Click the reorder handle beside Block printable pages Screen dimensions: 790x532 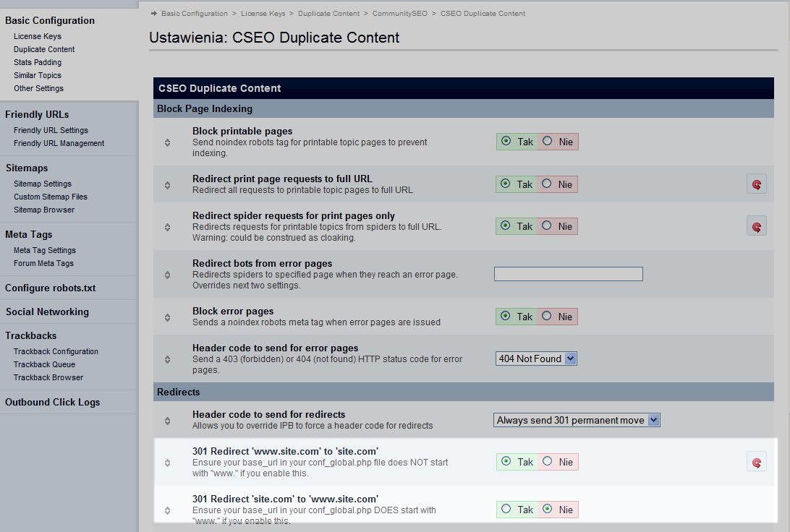167,142
